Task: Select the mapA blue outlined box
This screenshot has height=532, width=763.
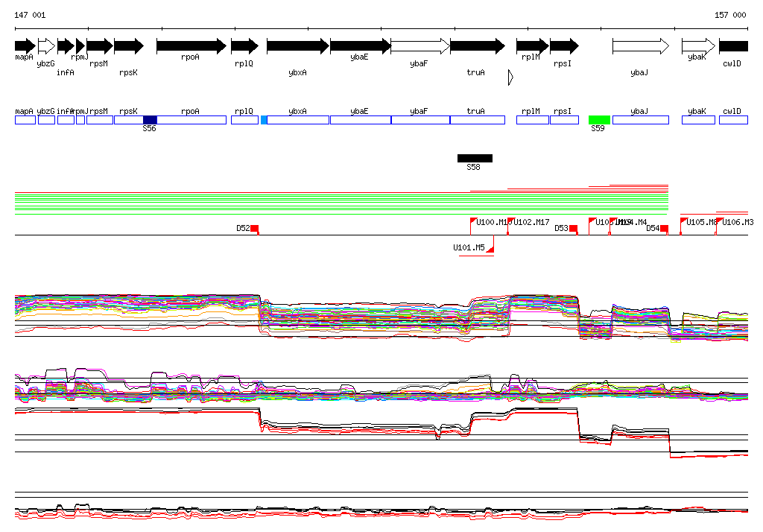Action: click(25, 120)
